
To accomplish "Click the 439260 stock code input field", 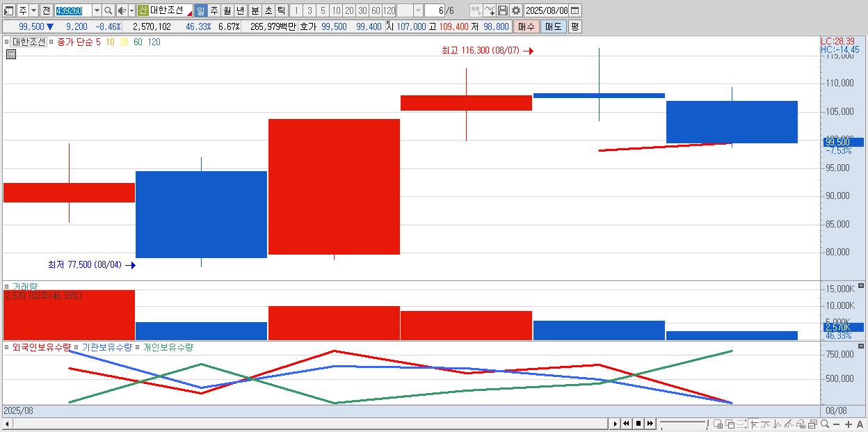I will click(x=73, y=10).
